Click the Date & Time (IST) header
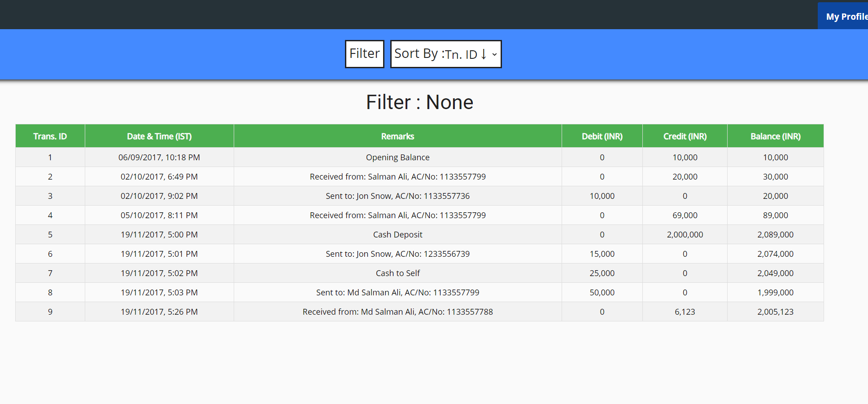Viewport: 868px width, 404px height. tap(159, 136)
